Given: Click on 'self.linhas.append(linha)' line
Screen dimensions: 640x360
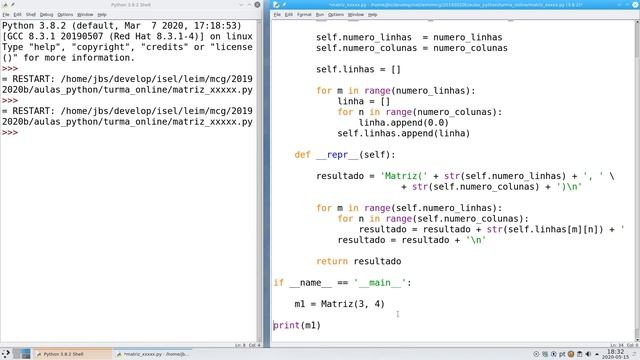Looking at the screenshot, I should tap(404, 133).
